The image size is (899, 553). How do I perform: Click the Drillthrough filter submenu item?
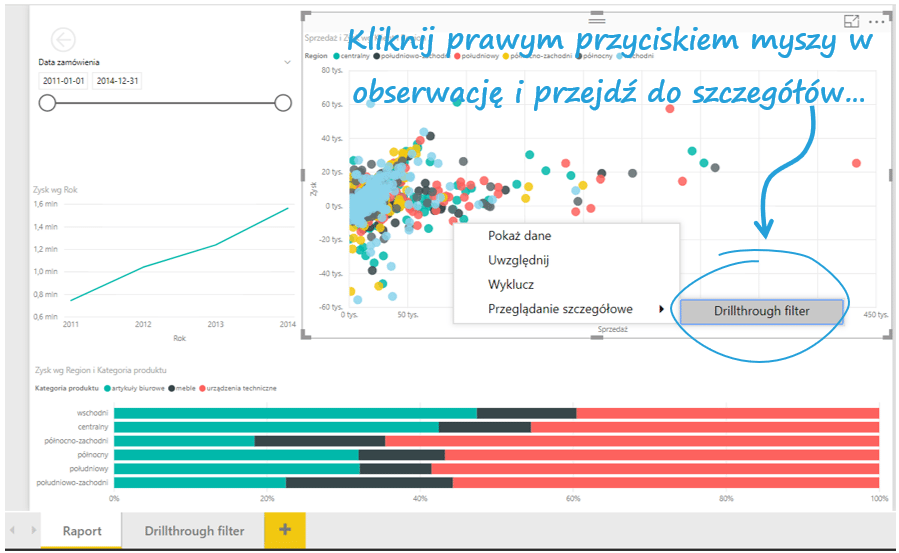761,311
